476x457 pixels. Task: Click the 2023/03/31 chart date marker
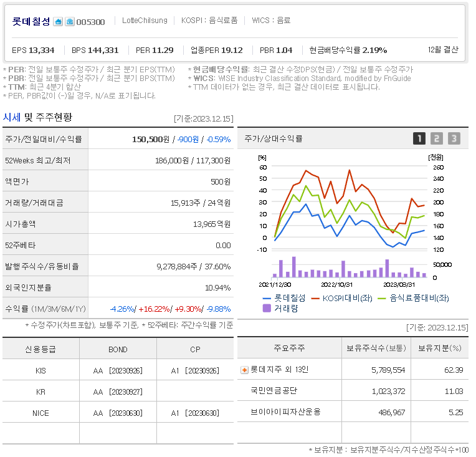pyautogui.click(x=399, y=285)
